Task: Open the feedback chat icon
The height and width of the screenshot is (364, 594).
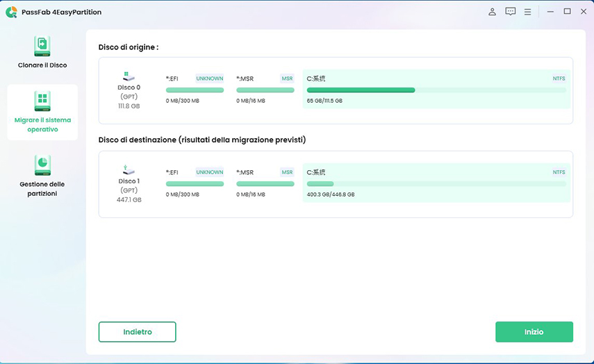Action: [x=510, y=12]
